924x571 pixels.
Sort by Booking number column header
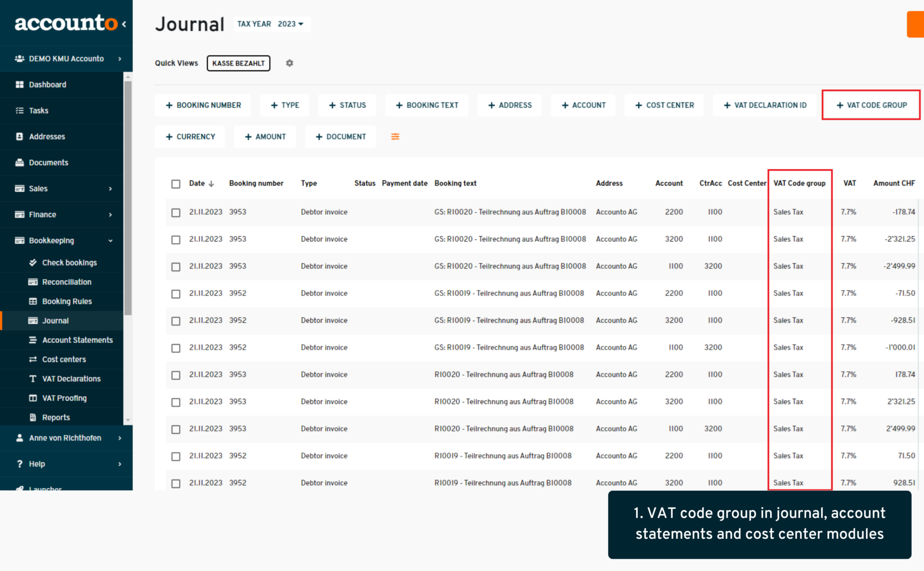click(256, 183)
